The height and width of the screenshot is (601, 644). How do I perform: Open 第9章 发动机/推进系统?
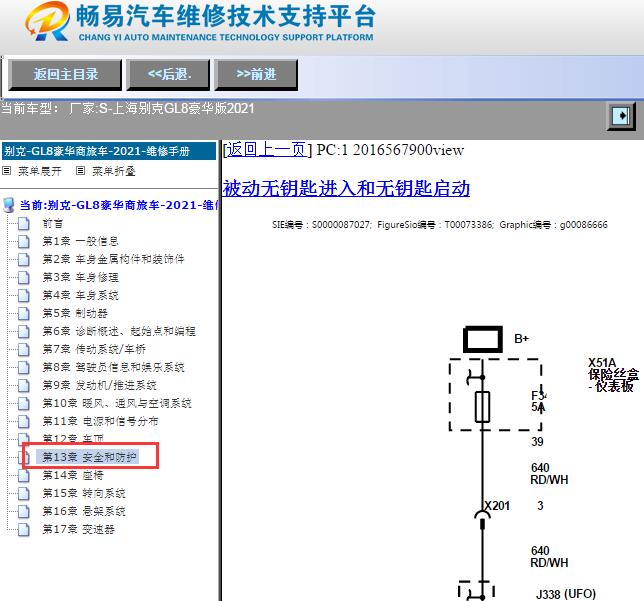tap(100, 385)
